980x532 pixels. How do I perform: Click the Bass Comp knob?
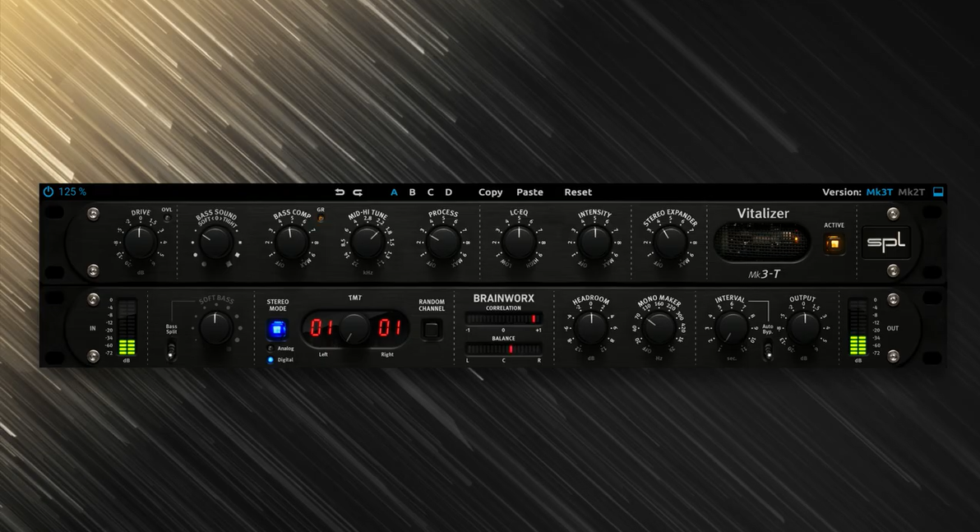click(x=291, y=243)
